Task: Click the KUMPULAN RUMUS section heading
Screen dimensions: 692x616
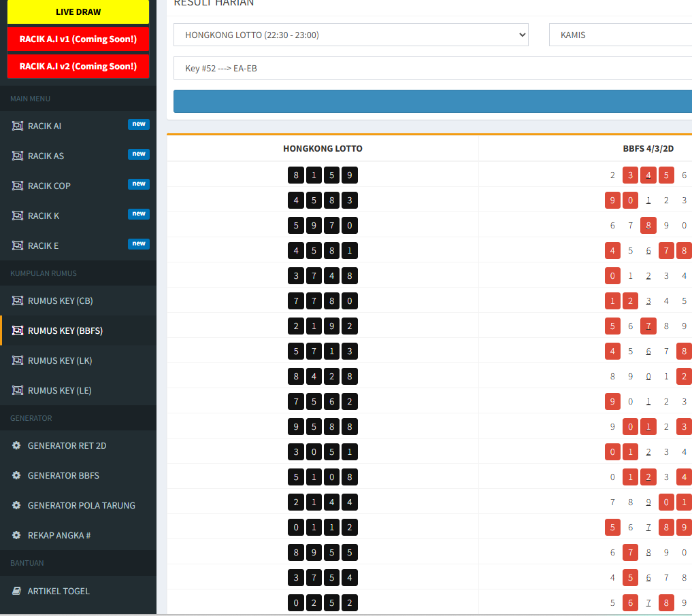Action: [x=44, y=273]
